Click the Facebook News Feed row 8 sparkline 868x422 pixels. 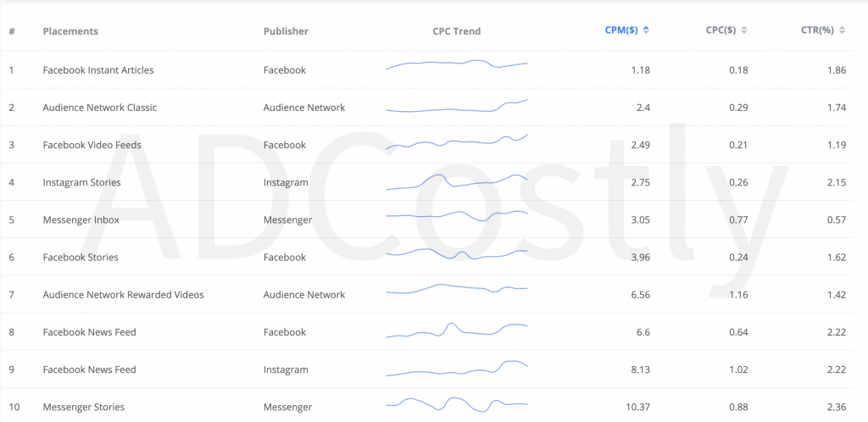[457, 330]
